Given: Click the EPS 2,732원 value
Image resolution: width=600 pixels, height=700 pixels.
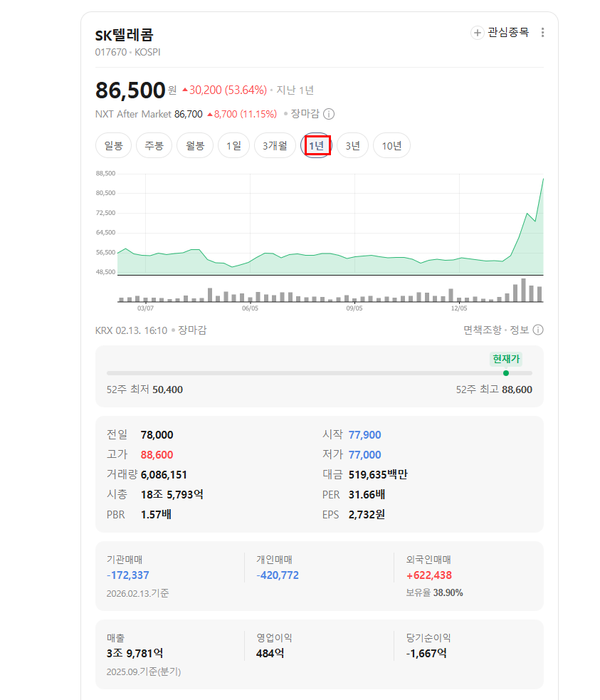Looking at the screenshot, I should [367, 515].
